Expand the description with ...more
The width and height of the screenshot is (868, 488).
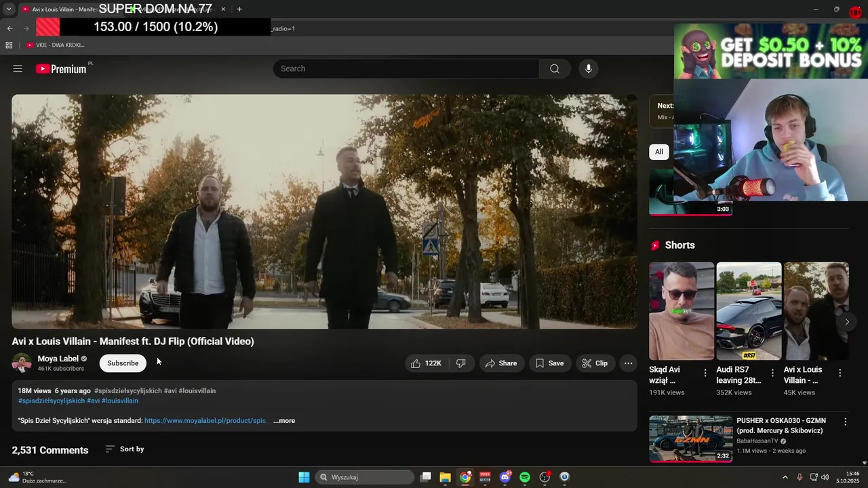coord(284,421)
